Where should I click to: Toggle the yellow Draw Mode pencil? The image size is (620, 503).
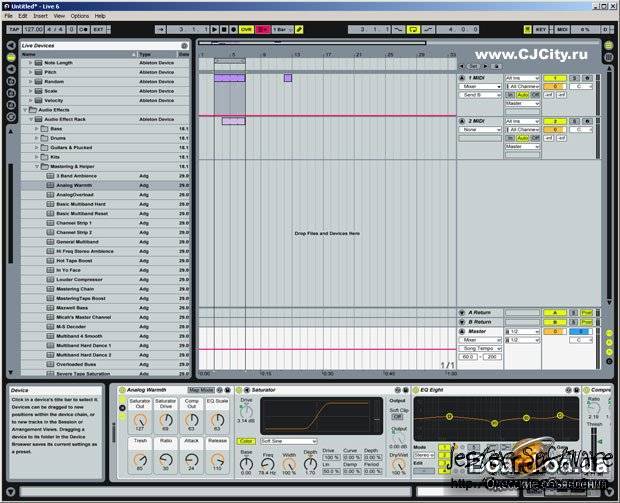pos(299,29)
